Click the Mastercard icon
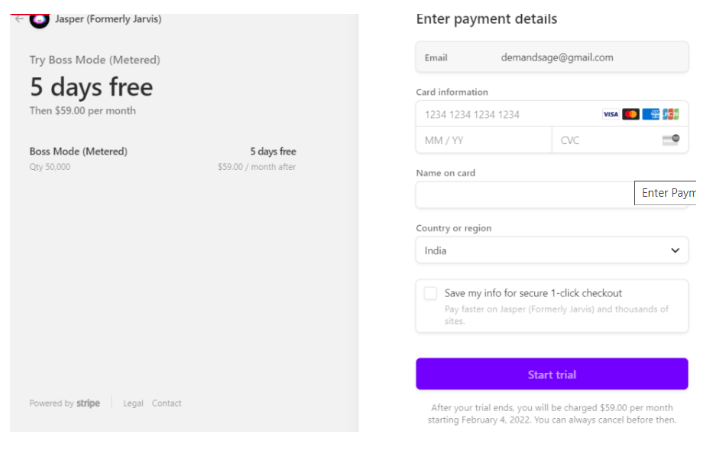 tap(631, 114)
